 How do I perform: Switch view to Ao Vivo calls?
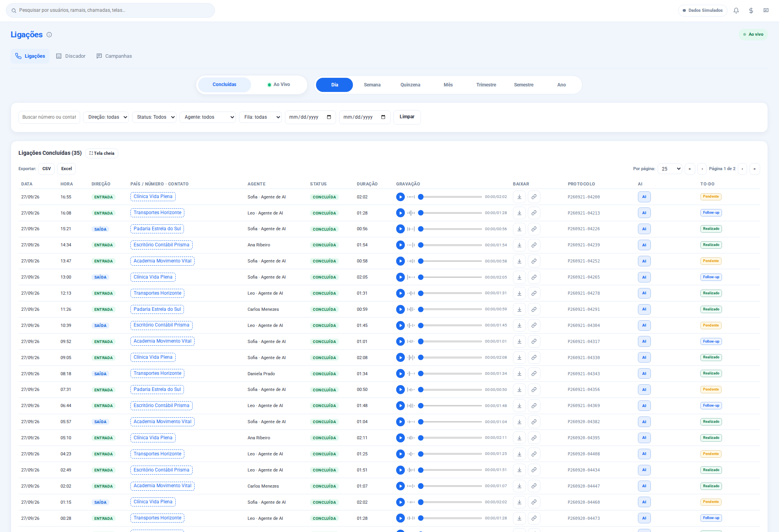(279, 85)
